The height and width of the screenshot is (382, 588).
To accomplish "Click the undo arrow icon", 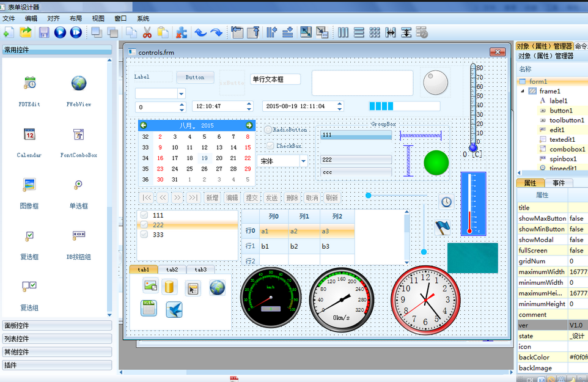I will tap(200, 32).
